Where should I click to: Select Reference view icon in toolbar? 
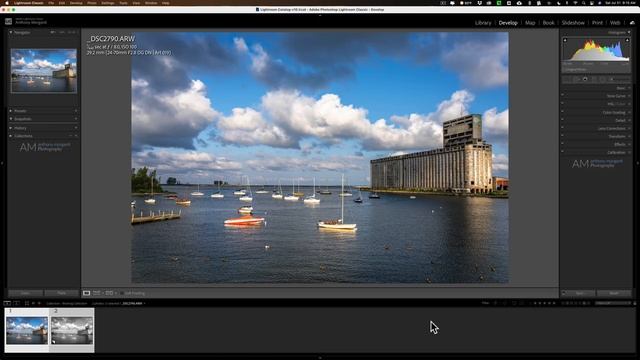pos(97,293)
